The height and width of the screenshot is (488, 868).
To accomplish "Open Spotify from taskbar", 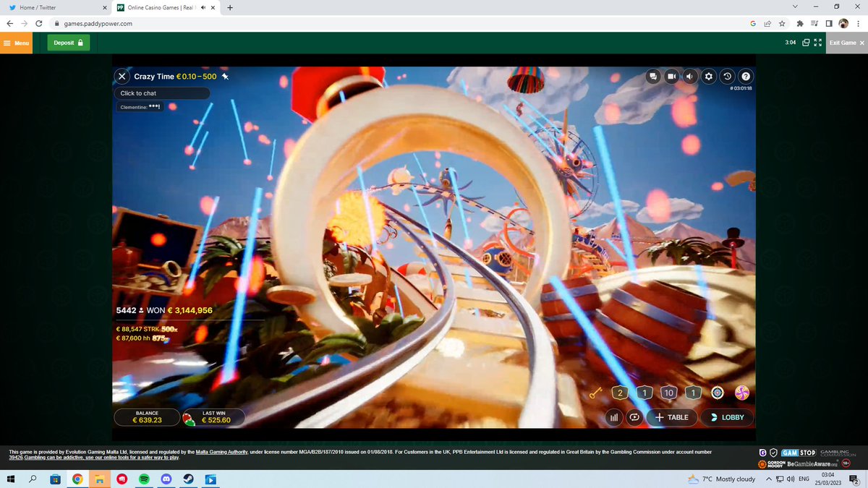I will (x=143, y=479).
